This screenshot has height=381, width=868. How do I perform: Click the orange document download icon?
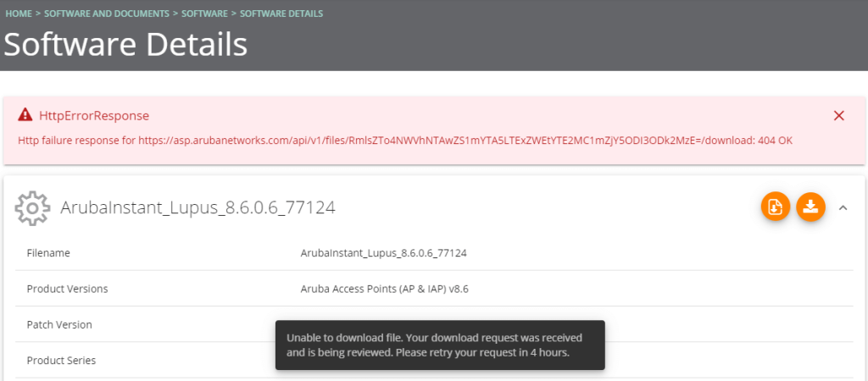point(776,207)
